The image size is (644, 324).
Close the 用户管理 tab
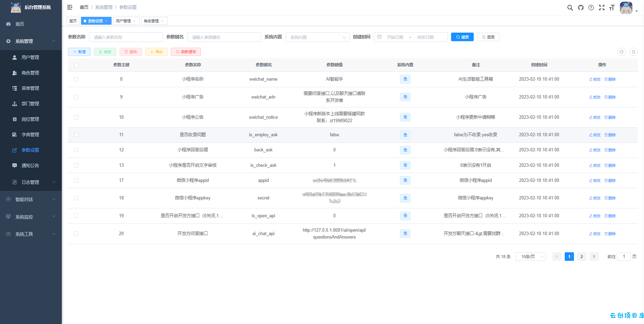(134, 21)
